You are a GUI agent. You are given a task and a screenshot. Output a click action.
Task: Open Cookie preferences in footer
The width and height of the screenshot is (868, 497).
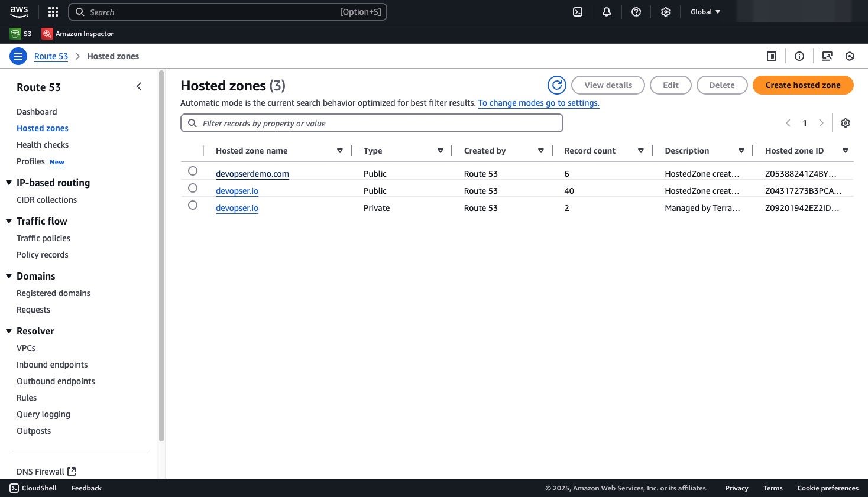coord(828,488)
